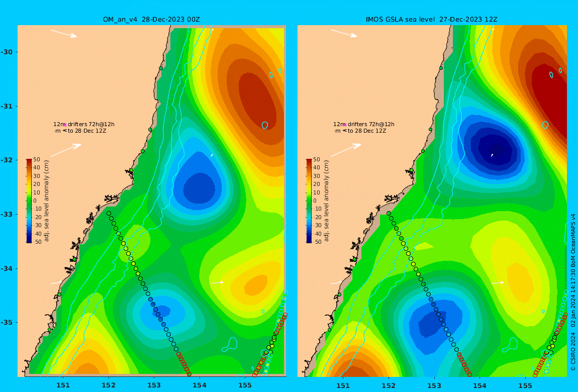This screenshot has width=578, height=392.
Task: Click '12m drifters 72h@12h' label in OM_an_v4 map
Action: (x=83, y=124)
